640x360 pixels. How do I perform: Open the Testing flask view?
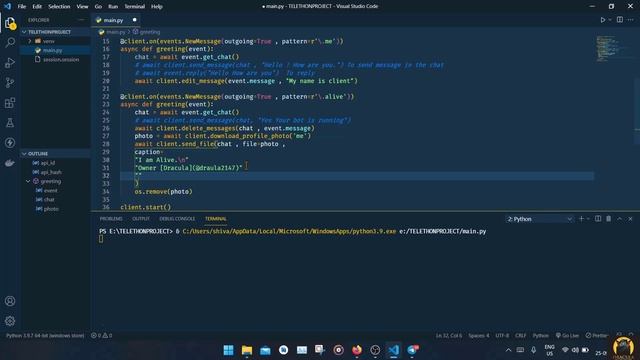(10, 122)
